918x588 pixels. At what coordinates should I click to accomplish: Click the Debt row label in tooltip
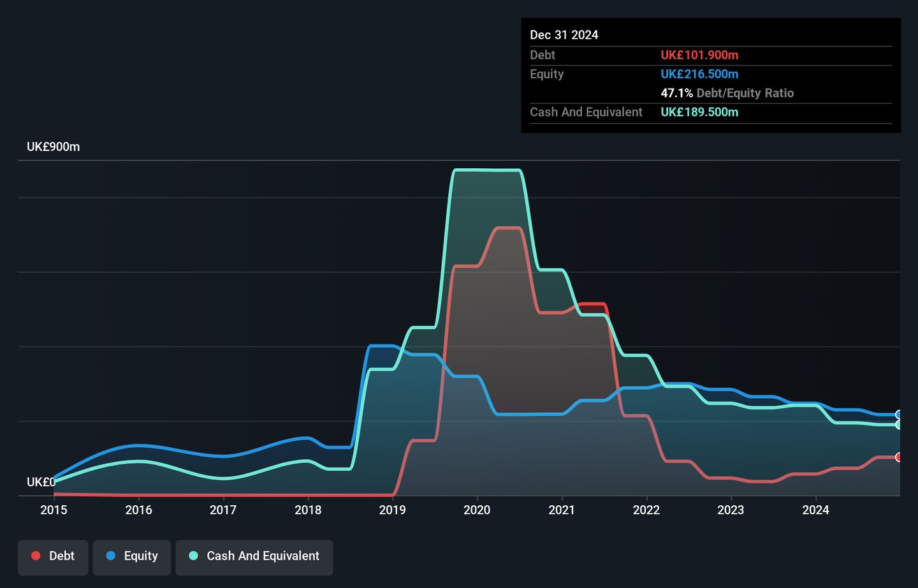pos(543,55)
